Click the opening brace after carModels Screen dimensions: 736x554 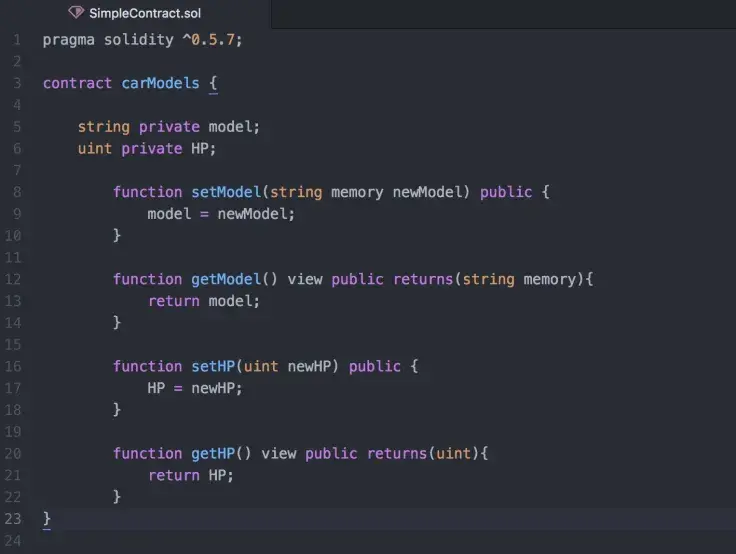click(213, 84)
